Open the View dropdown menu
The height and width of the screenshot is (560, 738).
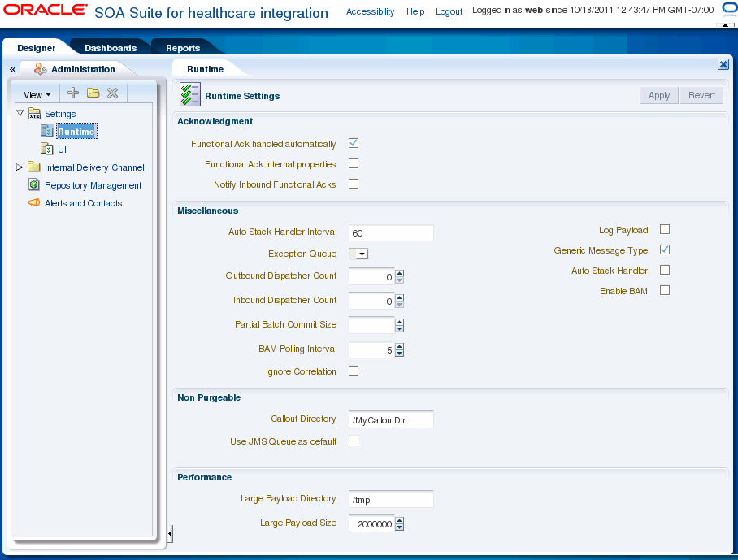[37, 95]
